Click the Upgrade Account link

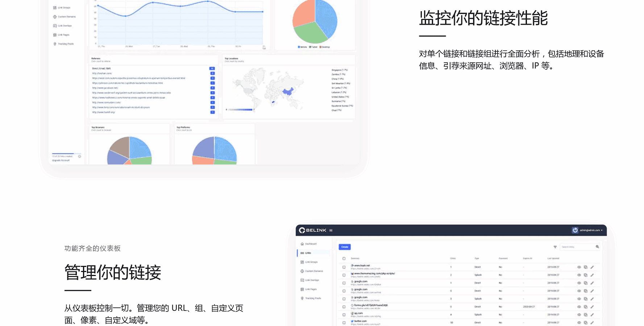coord(61,160)
